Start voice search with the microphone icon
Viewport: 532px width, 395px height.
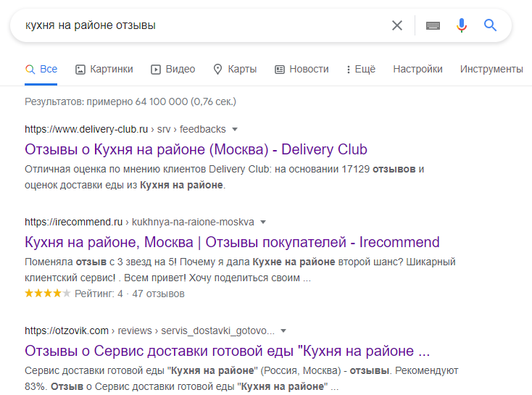462,25
